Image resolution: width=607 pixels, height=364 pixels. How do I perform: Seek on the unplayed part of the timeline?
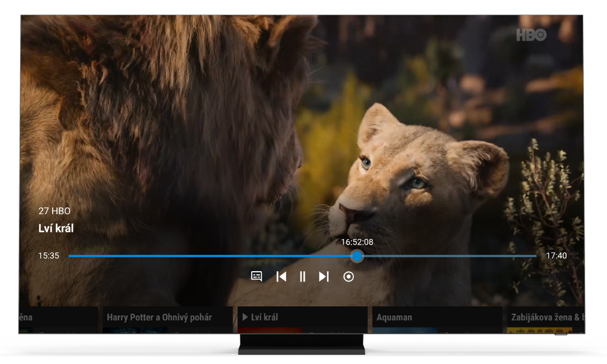pyautogui.click(x=450, y=255)
